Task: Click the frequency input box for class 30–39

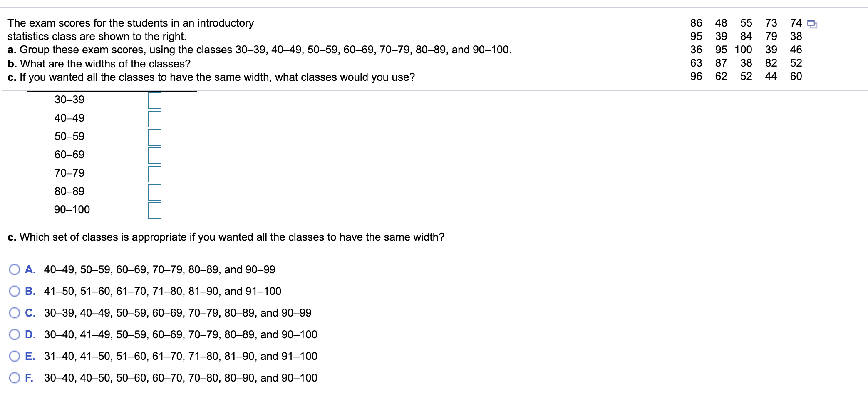Action: tap(154, 100)
